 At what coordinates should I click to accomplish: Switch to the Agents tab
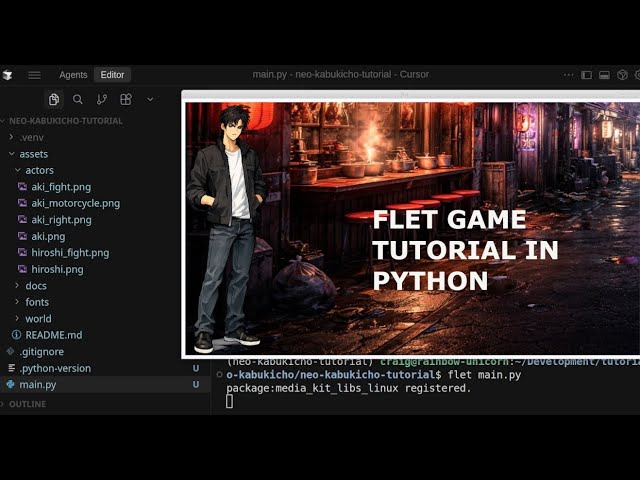(x=73, y=75)
